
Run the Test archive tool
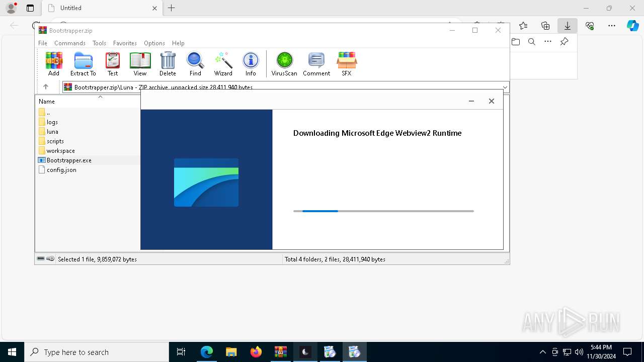point(113,64)
